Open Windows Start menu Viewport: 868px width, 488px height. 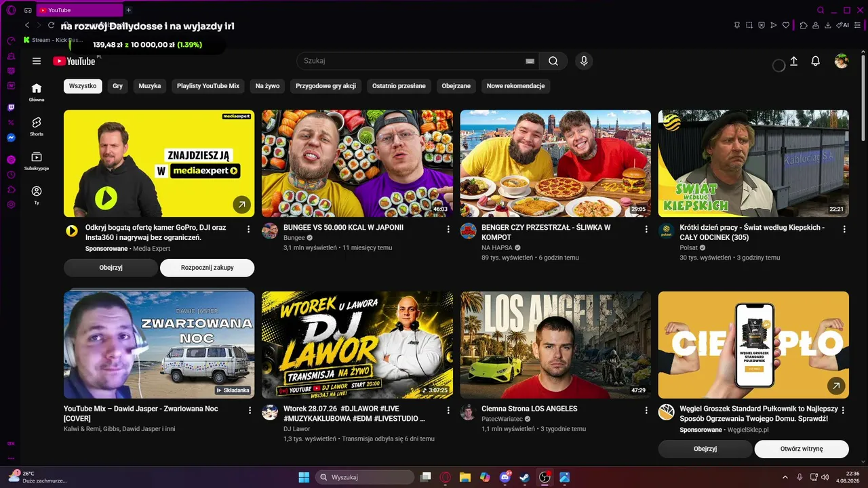point(304,477)
